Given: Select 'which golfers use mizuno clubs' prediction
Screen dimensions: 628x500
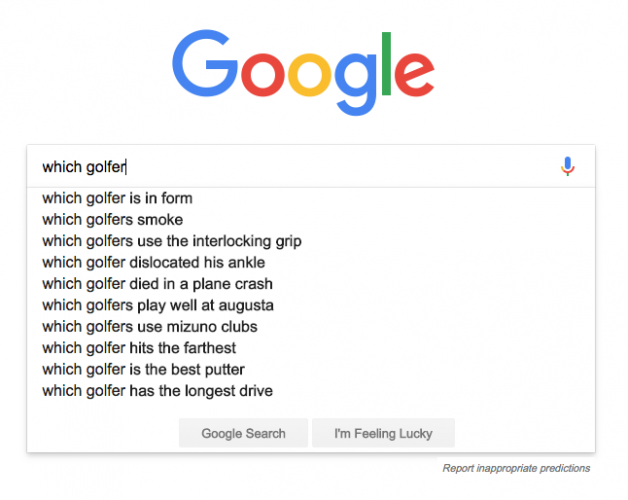Looking at the screenshot, I should click(x=149, y=327).
